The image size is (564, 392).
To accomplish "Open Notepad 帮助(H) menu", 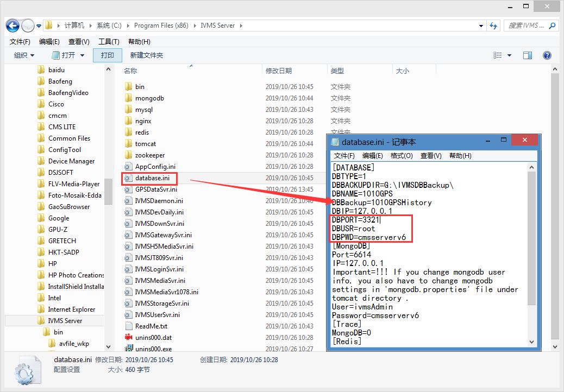I will point(460,156).
